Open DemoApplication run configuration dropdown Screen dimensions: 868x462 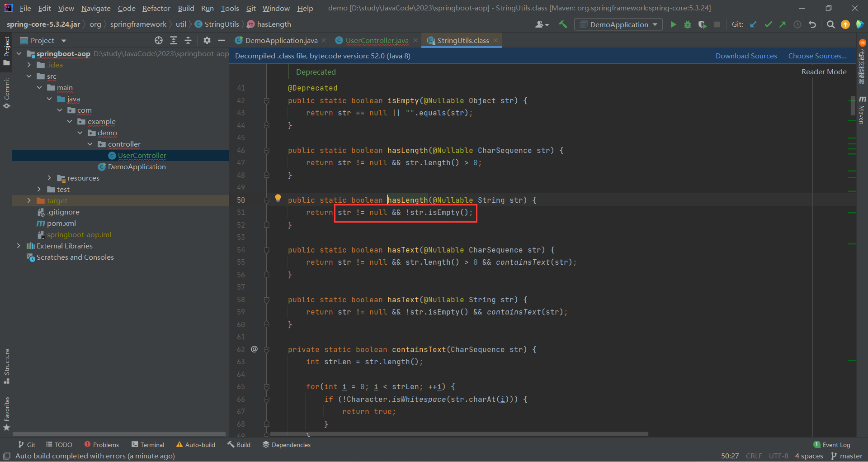click(x=618, y=24)
